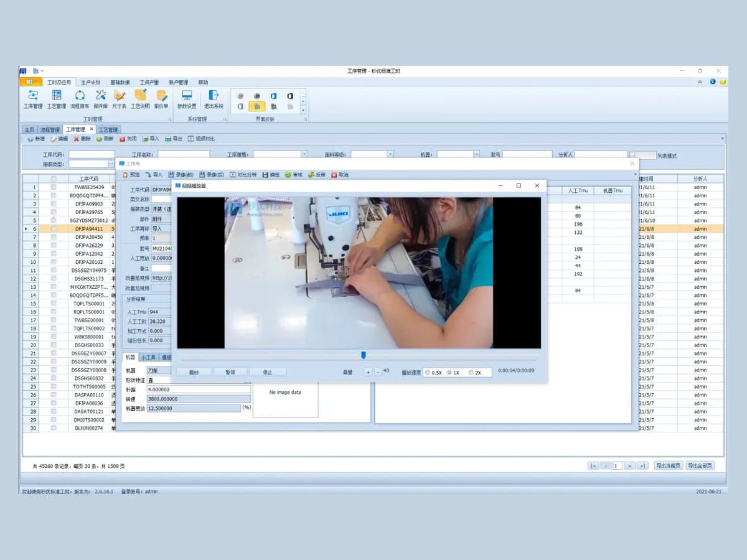Image resolution: width=747 pixels, height=560 pixels.
Task: Open the 帐户管理 ribbon tab
Action: (178, 82)
